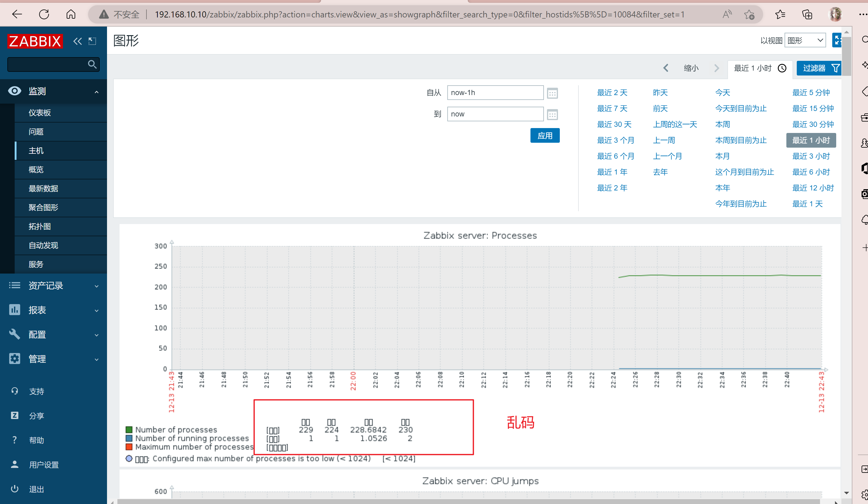Open 自动发现 discovery menu item
Screen dimensions: 868x504
(x=61, y=245)
